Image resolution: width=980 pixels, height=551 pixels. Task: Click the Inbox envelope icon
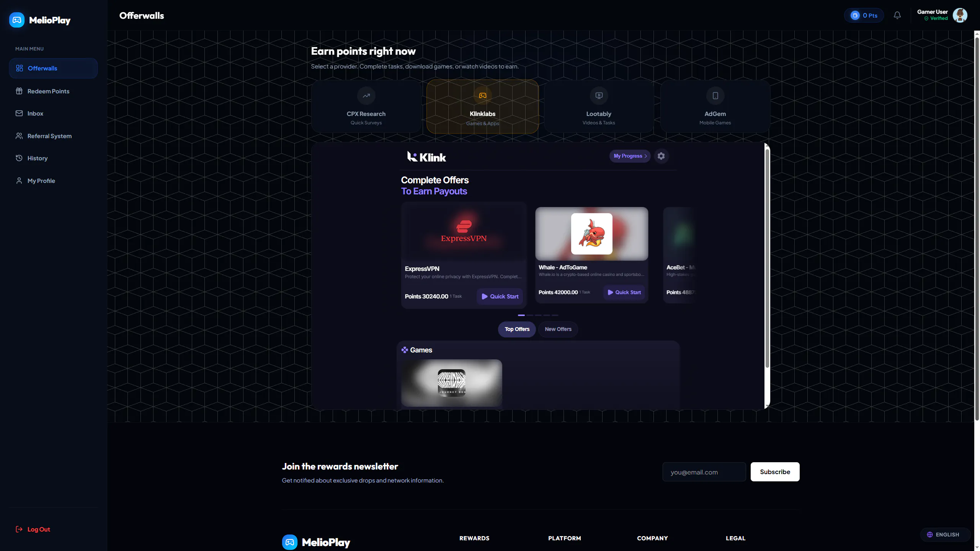[x=19, y=113]
